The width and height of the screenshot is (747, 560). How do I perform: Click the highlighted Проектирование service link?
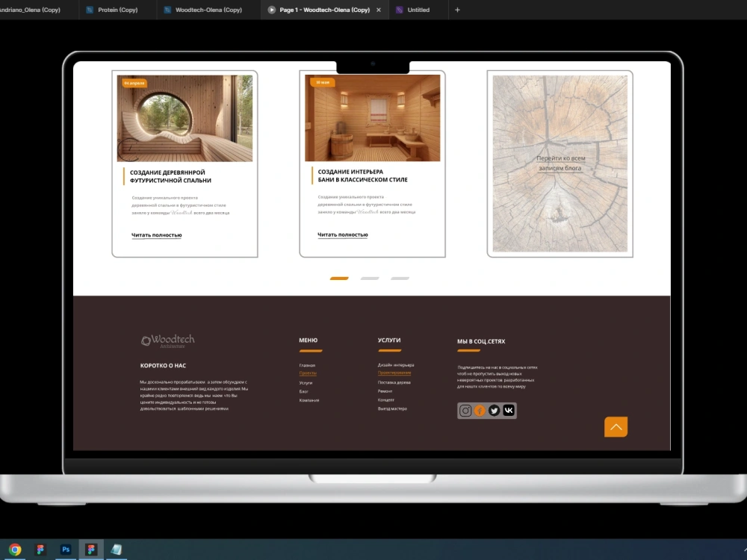(394, 373)
